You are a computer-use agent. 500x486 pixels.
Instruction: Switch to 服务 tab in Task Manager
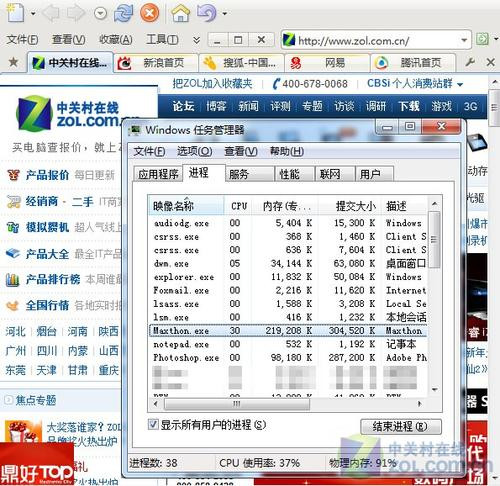[249, 174]
